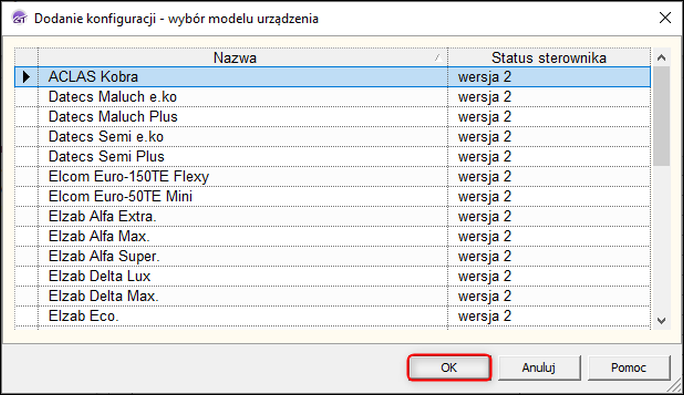Click the scrollbar down arrow
The height and width of the screenshot is (395, 684).
click(x=661, y=321)
